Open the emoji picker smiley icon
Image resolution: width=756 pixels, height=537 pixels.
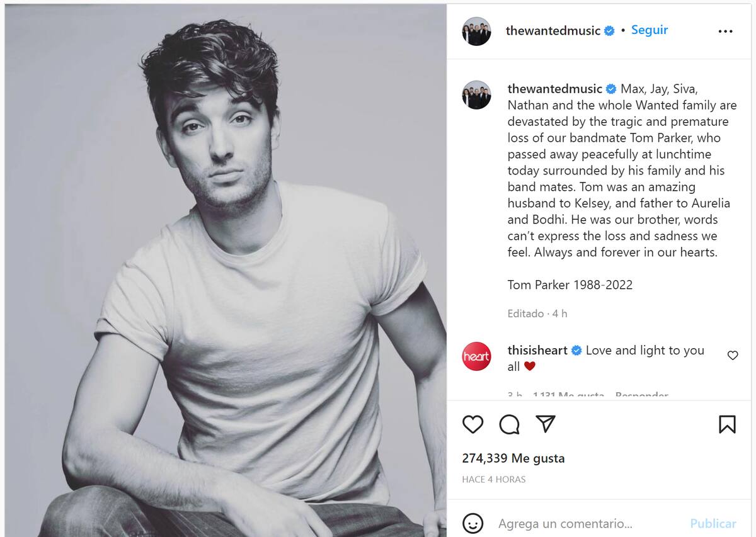click(x=472, y=523)
